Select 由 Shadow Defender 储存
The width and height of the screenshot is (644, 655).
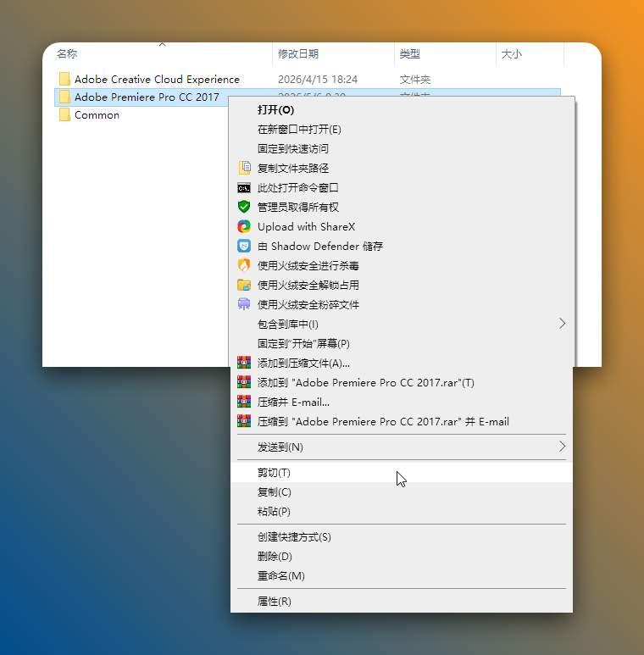pyautogui.click(x=402, y=247)
